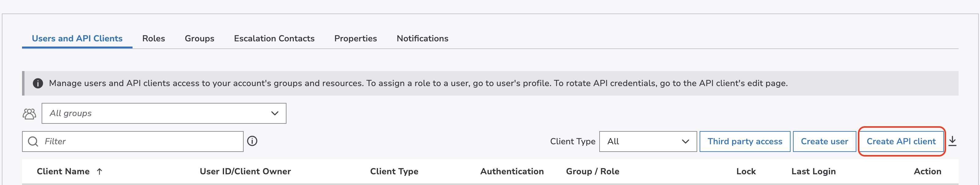Image resolution: width=980 pixels, height=185 pixels.
Task: Click the Third party access button
Action: (x=745, y=142)
